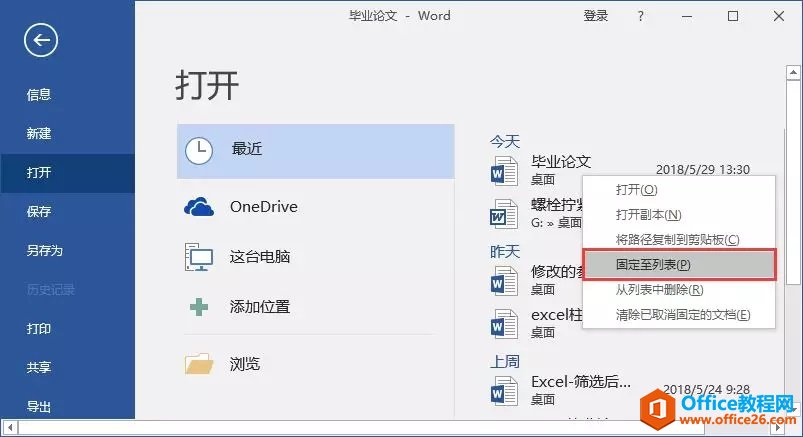Click the 昨天 group heading
Image resolution: width=803 pixels, height=437 pixels.
(505, 252)
